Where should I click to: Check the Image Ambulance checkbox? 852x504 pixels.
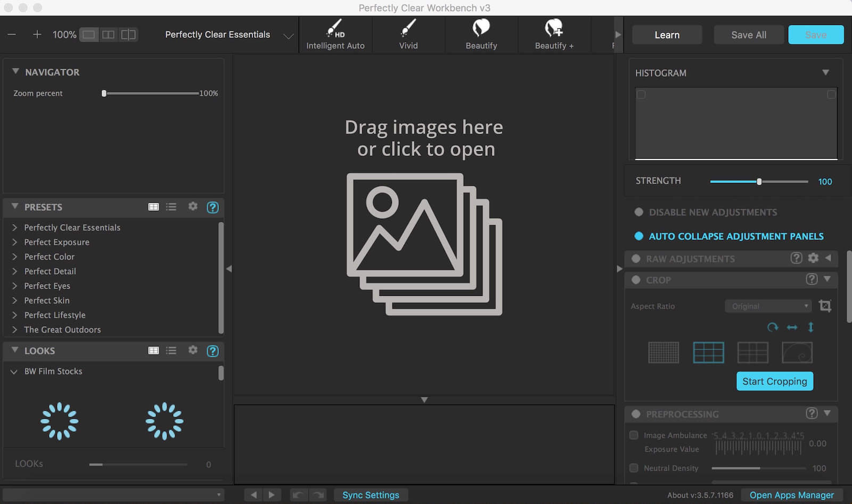634,435
